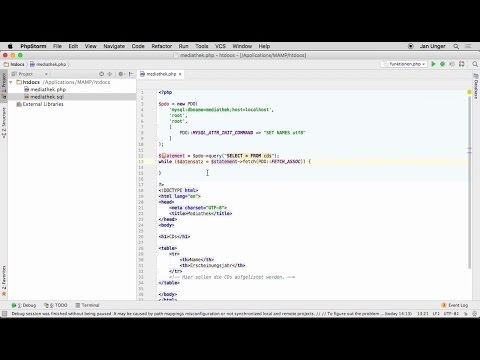Collapse the htdocs folder tree node
This screenshot has width=480, height=360.
tap(11, 82)
